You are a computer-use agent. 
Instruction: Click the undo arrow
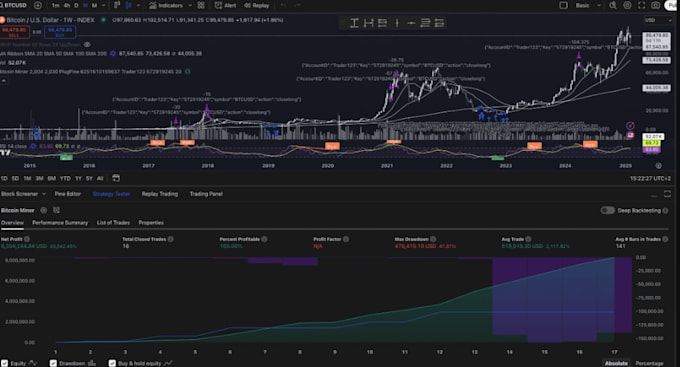tap(283, 5)
